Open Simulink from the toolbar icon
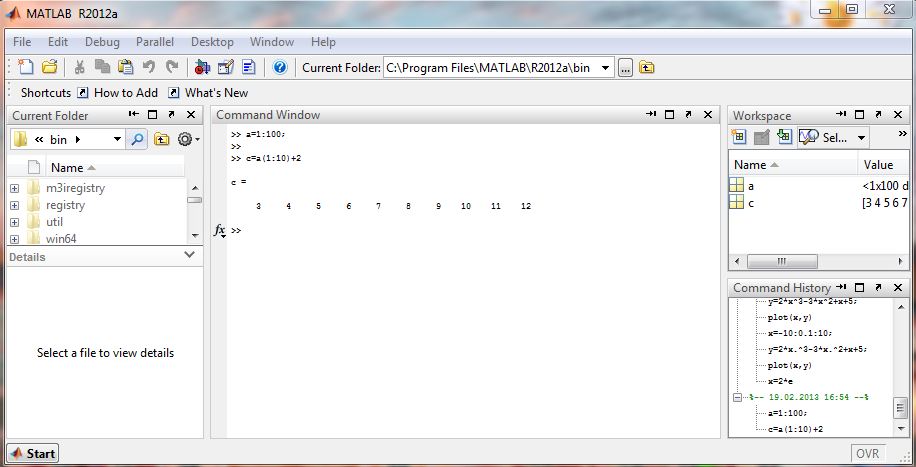The width and height of the screenshot is (916, 467). (202, 67)
